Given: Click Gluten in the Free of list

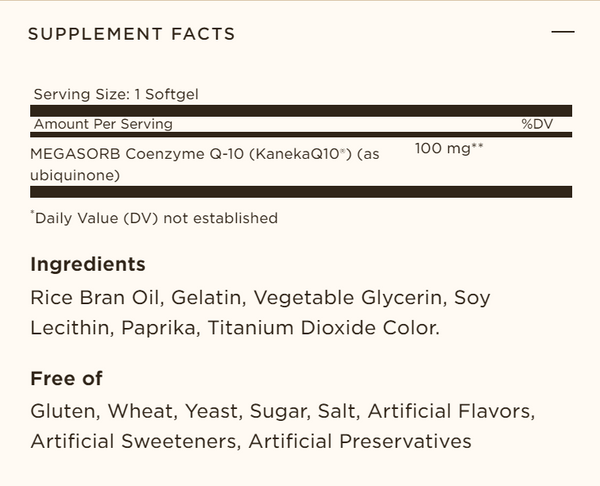Looking at the screenshot, I should click(62, 412).
